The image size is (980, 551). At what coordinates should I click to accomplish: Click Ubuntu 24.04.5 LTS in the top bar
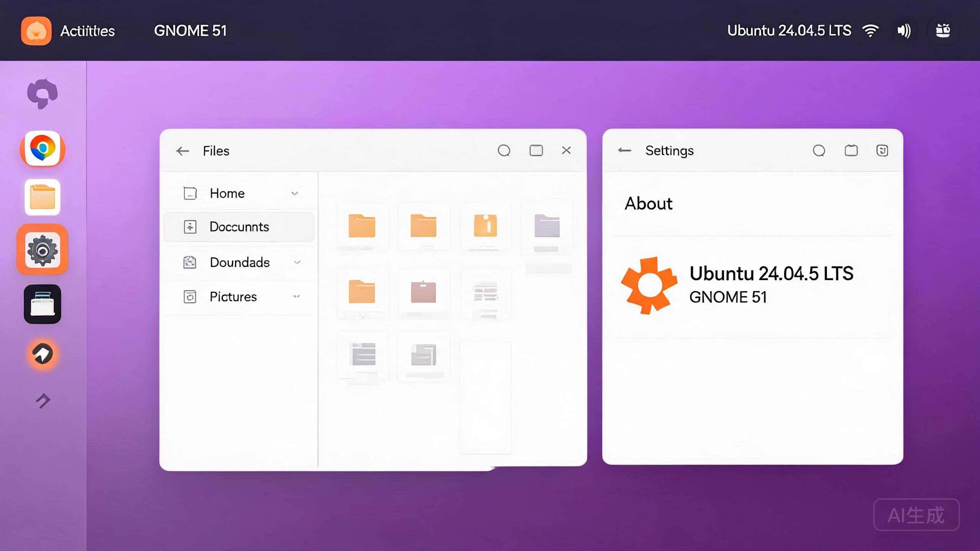tap(789, 31)
